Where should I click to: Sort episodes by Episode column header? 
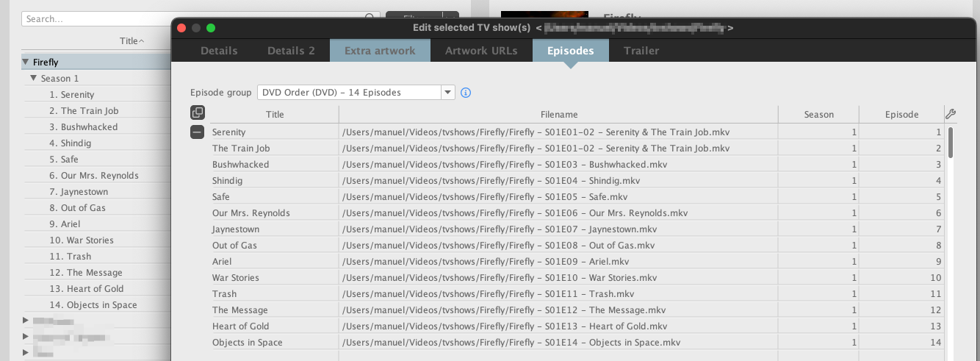click(x=901, y=114)
